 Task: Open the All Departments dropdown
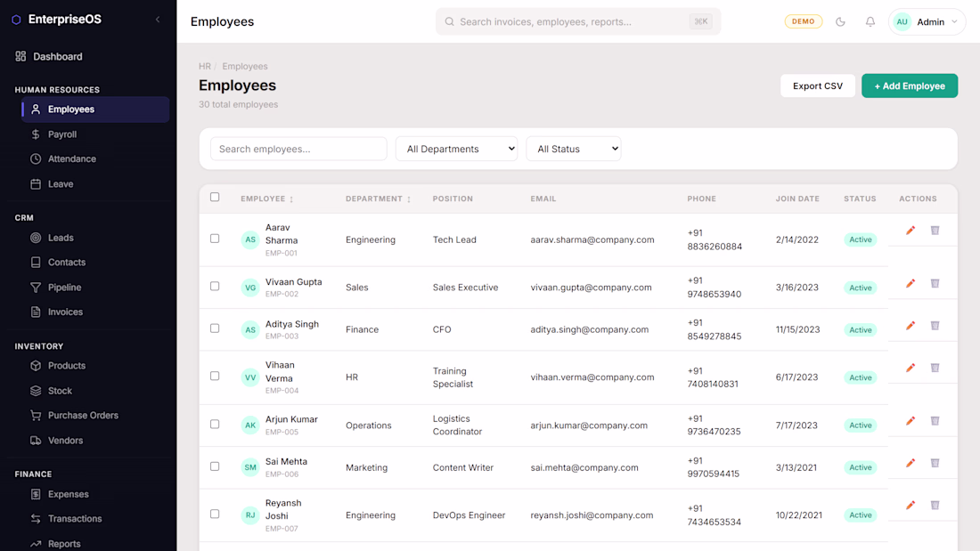pyautogui.click(x=457, y=149)
